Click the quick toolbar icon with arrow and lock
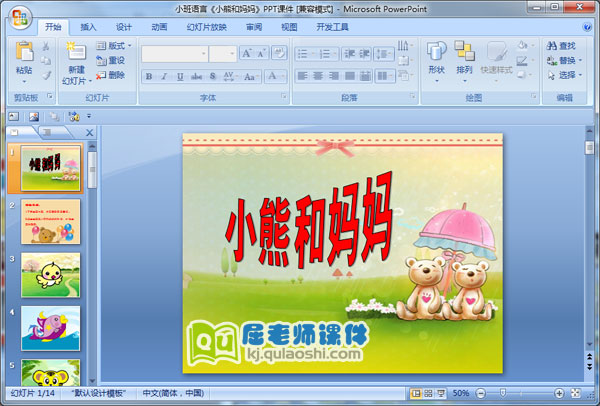 click(x=73, y=116)
